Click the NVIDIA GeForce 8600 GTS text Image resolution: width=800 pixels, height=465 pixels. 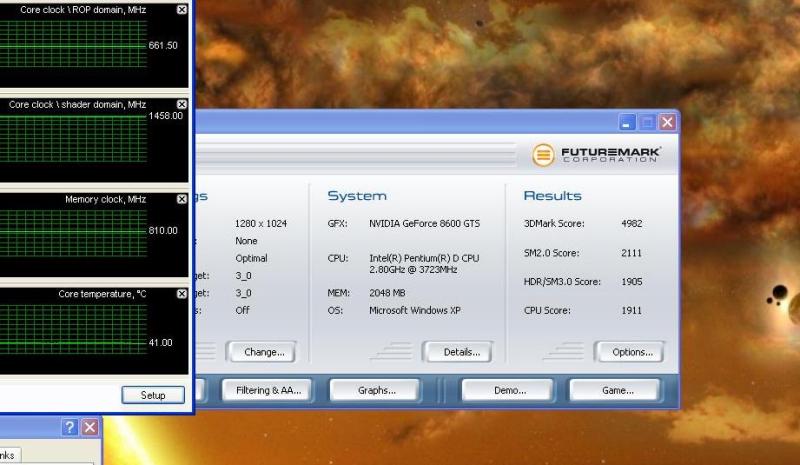[x=424, y=224]
